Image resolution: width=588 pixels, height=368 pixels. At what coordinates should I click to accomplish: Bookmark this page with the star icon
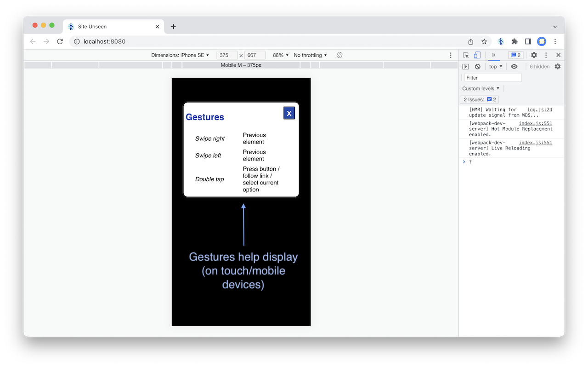point(484,41)
